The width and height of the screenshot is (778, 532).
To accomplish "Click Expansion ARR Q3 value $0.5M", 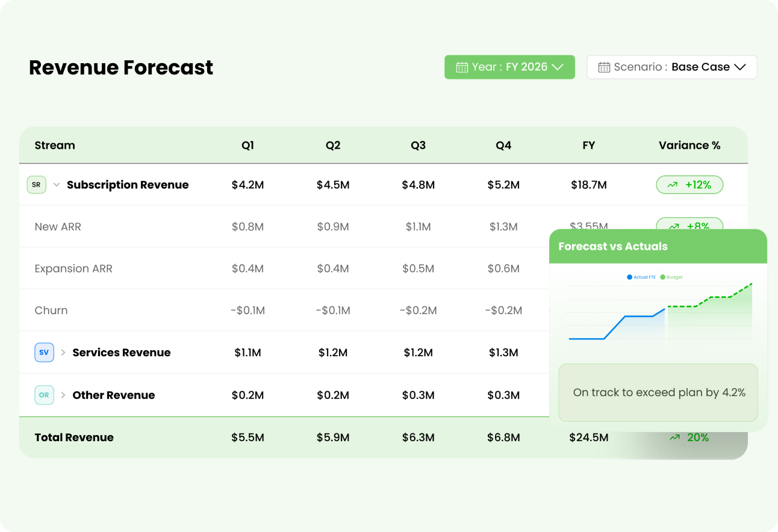I will coord(419,268).
